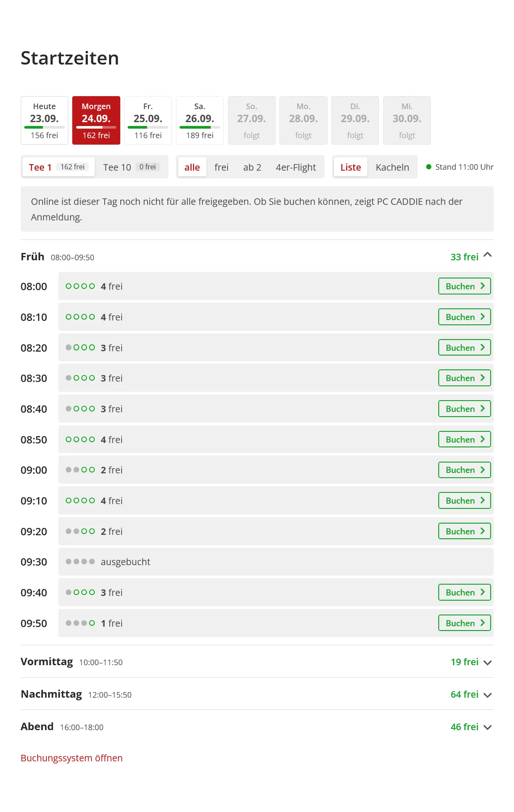Click the 09:00 slot player circles
514x812 pixels.
click(x=80, y=470)
